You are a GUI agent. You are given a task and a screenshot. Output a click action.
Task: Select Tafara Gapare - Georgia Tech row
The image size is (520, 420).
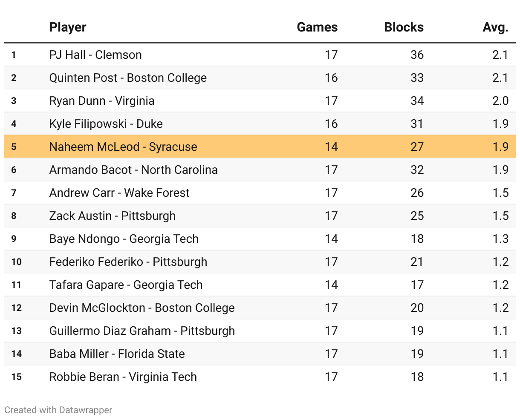pyautogui.click(x=126, y=285)
